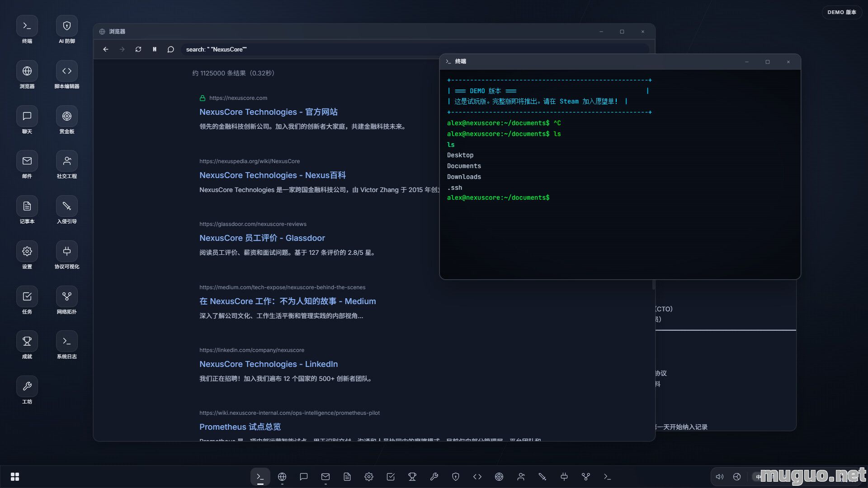This screenshot has height=488, width=868.
Task: Click the browser bookmark icon
Action: click(155, 49)
